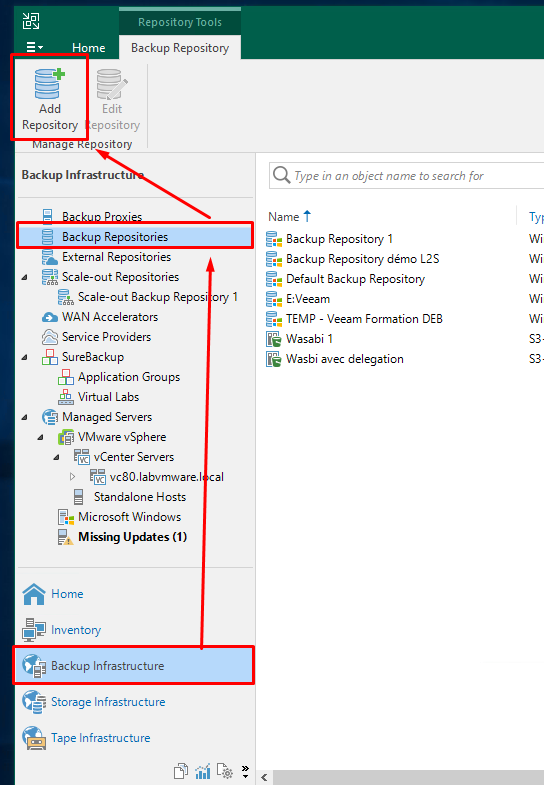
Task: Collapse the VMware vSphere node
Action: click(x=41, y=438)
